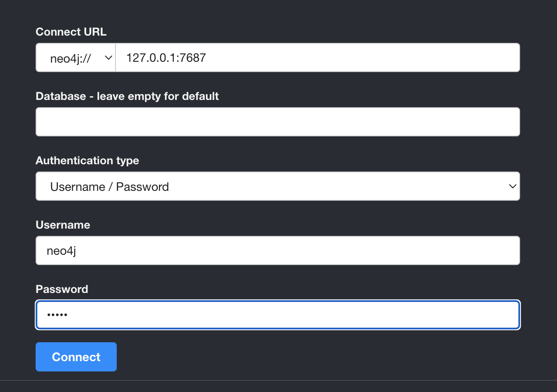The width and height of the screenshot is (557, 392).
Task: Click the Username label text
Action: click(x=63, y=225)
